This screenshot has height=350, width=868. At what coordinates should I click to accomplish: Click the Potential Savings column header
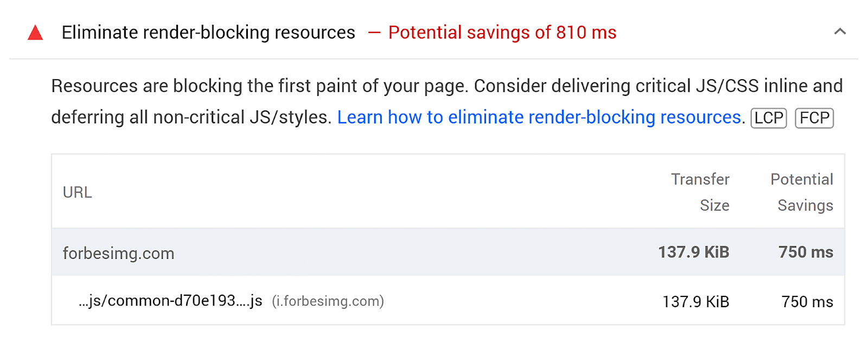802,192
